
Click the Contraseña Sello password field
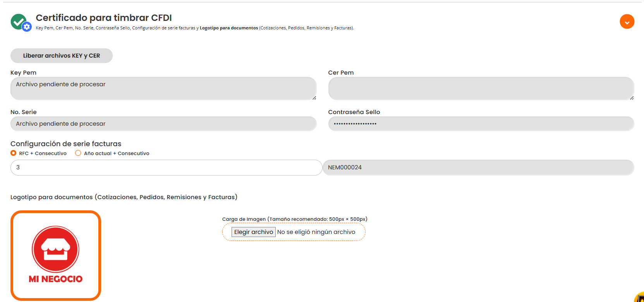coord(481,124)
